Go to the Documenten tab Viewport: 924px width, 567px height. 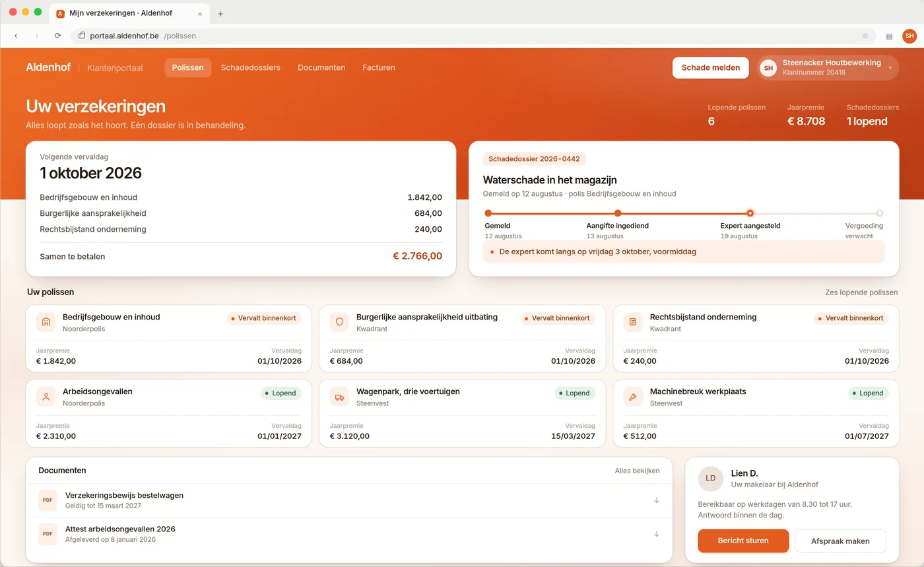coord(321,68)
